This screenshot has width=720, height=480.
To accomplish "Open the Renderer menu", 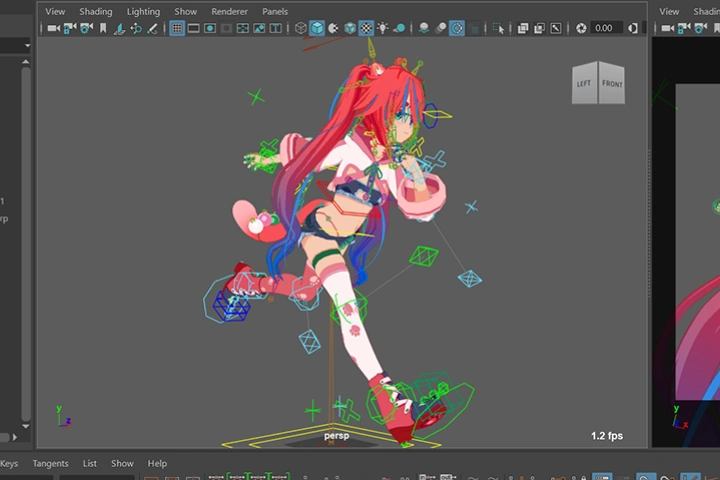I will click(x=229, y=11).
